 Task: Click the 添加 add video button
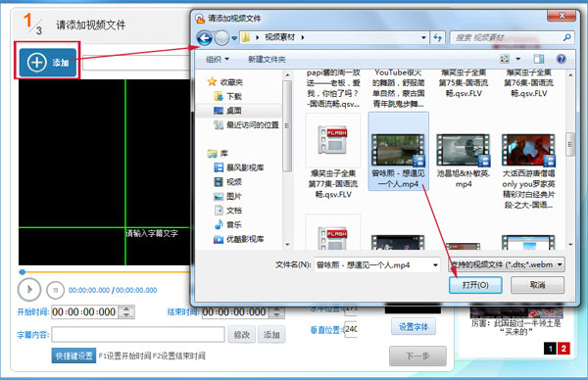tap(48, 63)
